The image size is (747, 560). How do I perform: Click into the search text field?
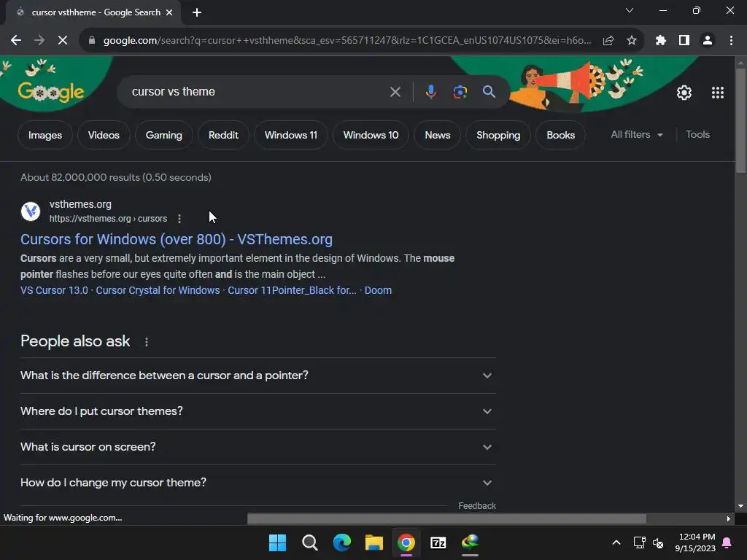pos(258,91)
